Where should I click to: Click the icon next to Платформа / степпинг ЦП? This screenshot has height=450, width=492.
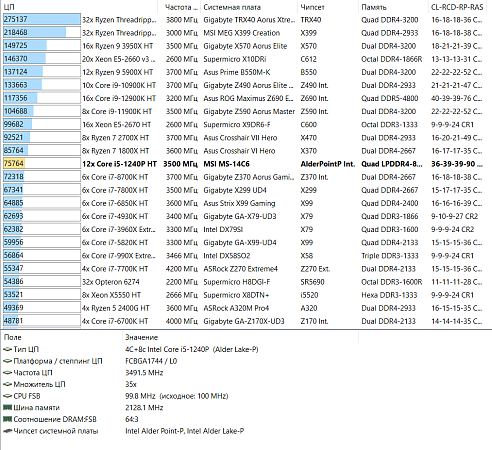click(x=8, y=361)
